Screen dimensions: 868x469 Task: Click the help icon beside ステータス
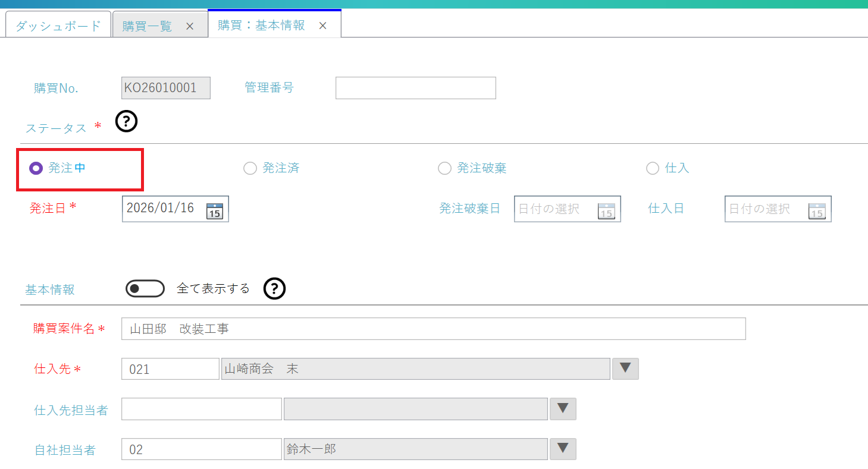(126, 121)
